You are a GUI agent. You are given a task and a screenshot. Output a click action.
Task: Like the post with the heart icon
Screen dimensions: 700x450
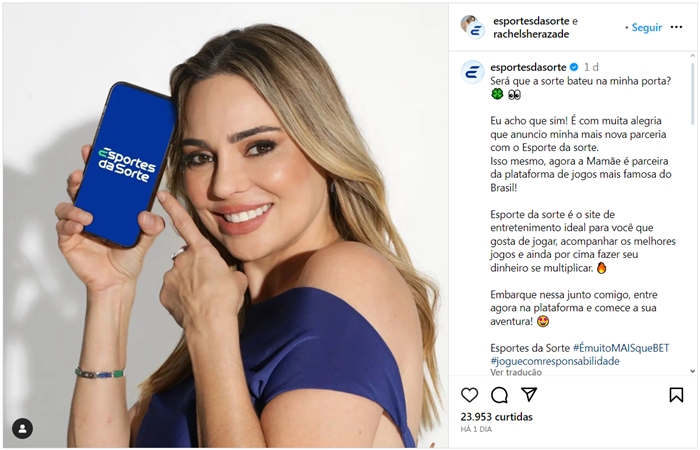(469, 395)
